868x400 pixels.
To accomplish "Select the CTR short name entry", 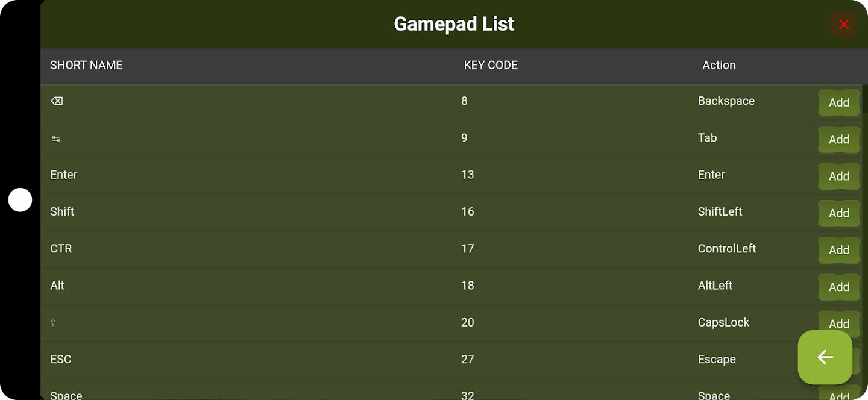I will click(61, 249).
